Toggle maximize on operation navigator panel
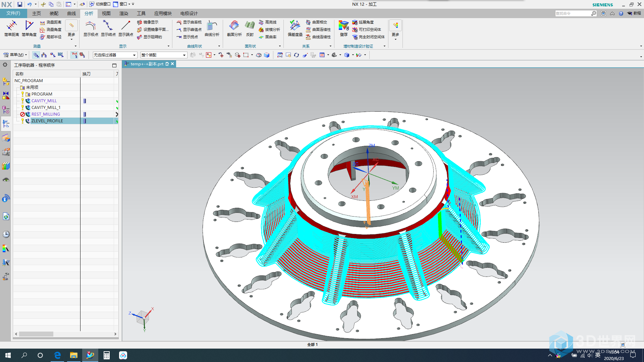The image size is (644, 362). [114, 65]
